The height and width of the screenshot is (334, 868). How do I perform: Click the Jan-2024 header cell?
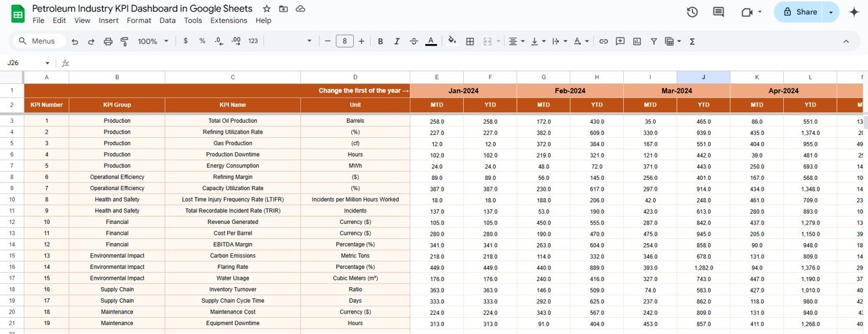tap(463, 90)
